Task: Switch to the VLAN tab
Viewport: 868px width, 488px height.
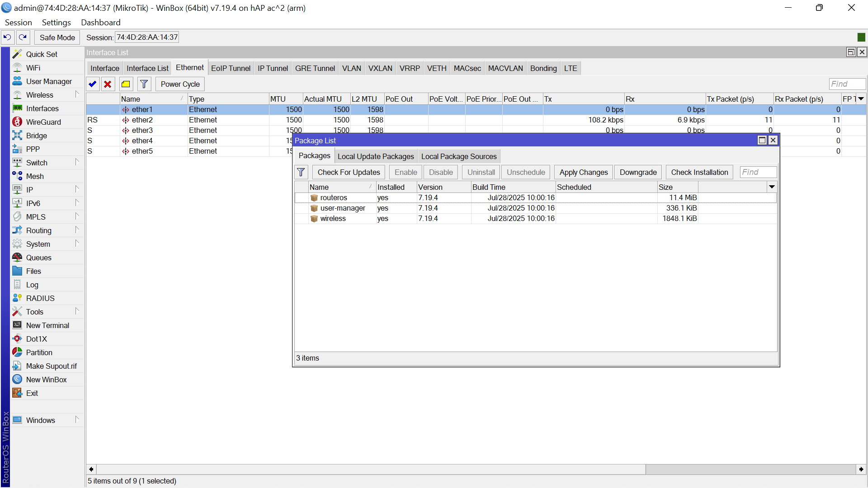Action: pos(351,68)
